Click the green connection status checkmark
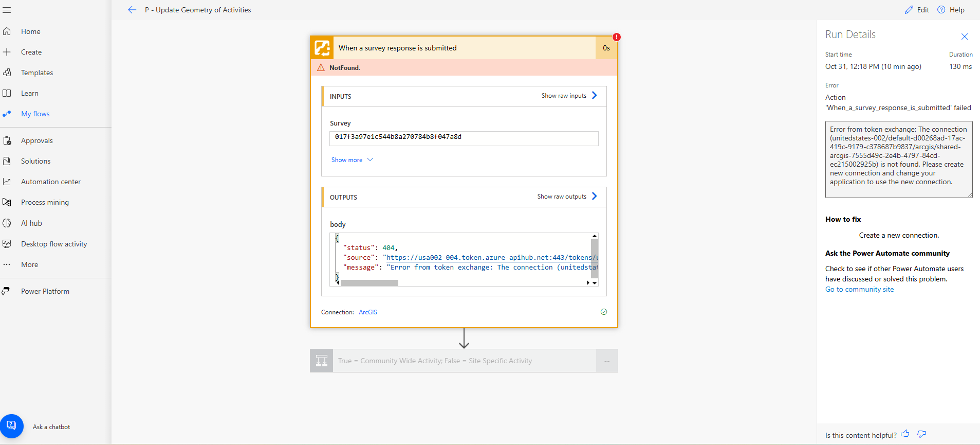 click(x=604, y=312)
